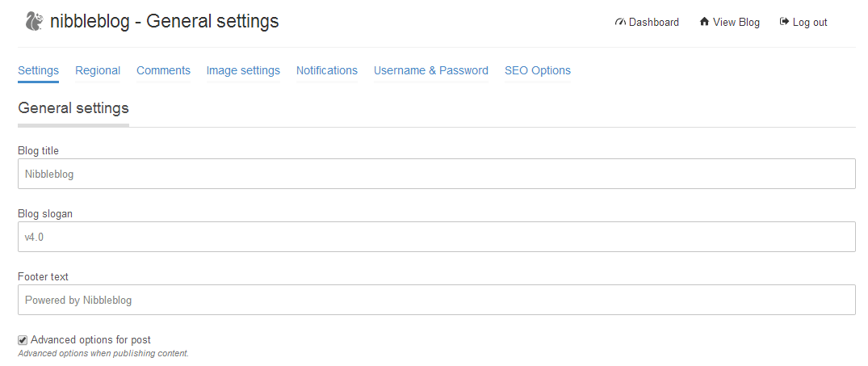Screen dimensions: 868x366
Task: Open the View Blog link
Action: (736, 23)
